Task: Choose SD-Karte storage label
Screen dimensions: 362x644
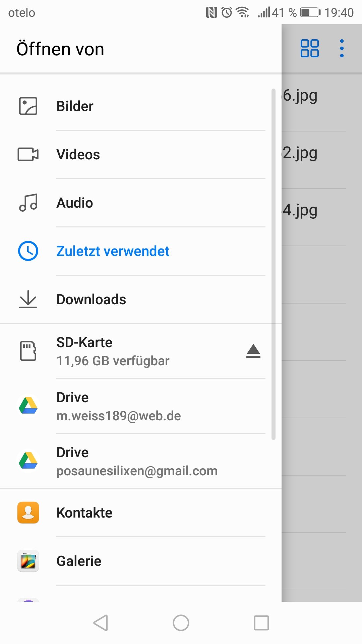Action: pyautogui.click(x=84, y=343)
